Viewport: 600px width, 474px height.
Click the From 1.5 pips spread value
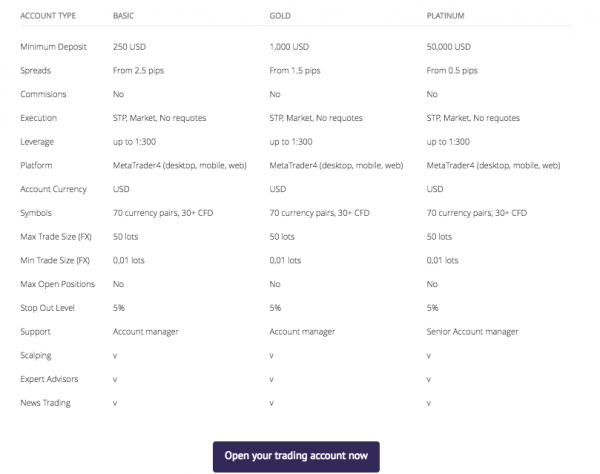295,71
